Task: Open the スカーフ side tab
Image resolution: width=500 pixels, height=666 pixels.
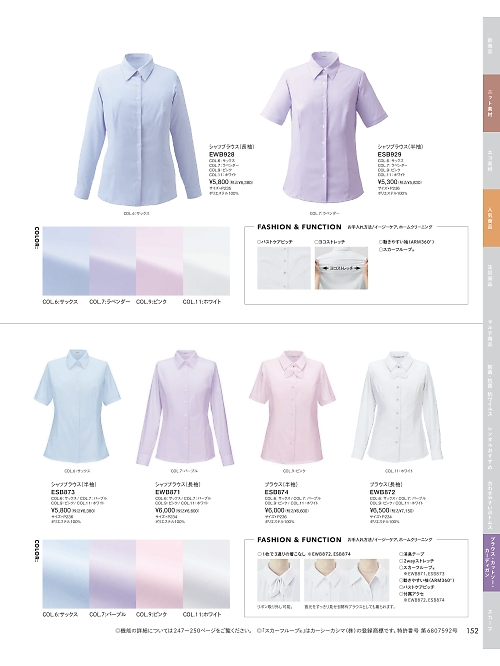Action: 491,620
